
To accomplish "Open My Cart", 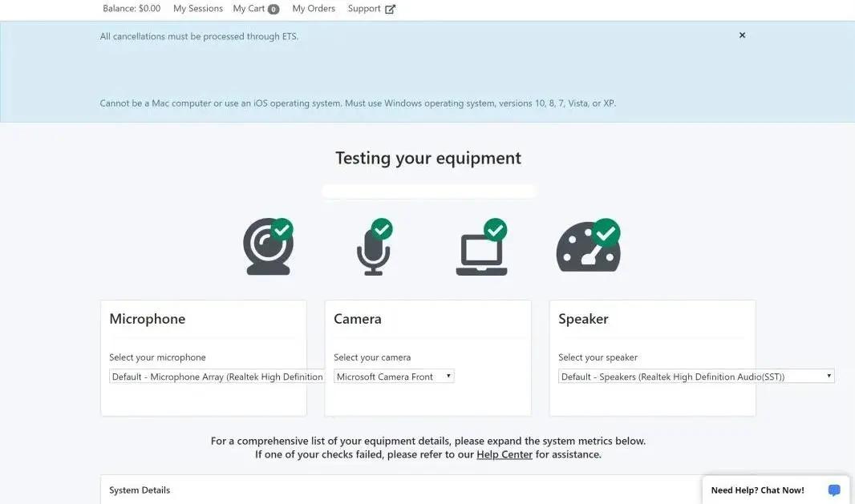I will tap(249, 9).
